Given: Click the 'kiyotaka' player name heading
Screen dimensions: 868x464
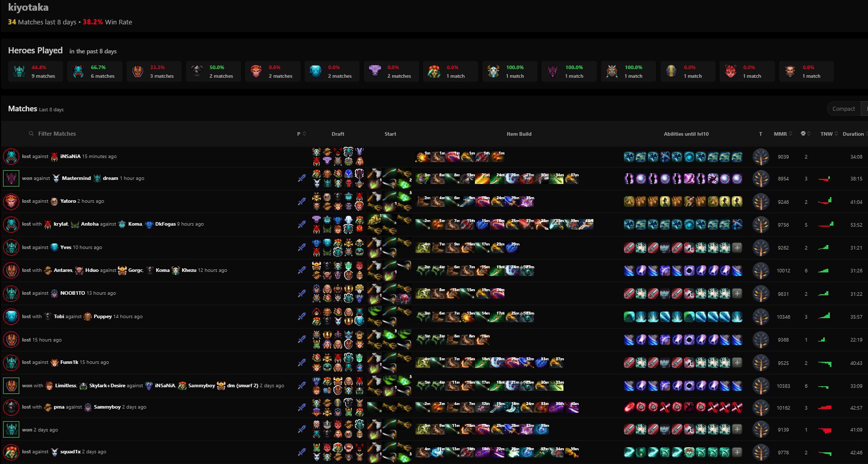Looking at the screenshot, I should click(x=28, y=7).
